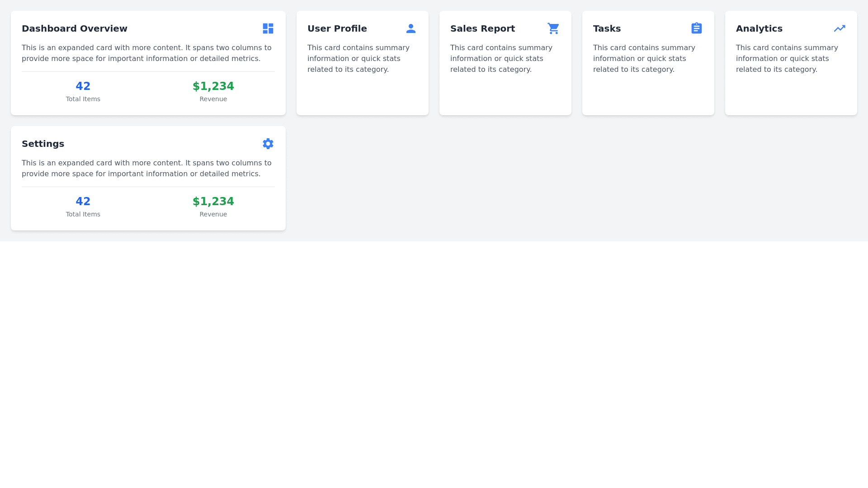The height and width of the screenshot is (488, 868).
Task: Click the Total Items label under Settings
Action: point(83,214)
